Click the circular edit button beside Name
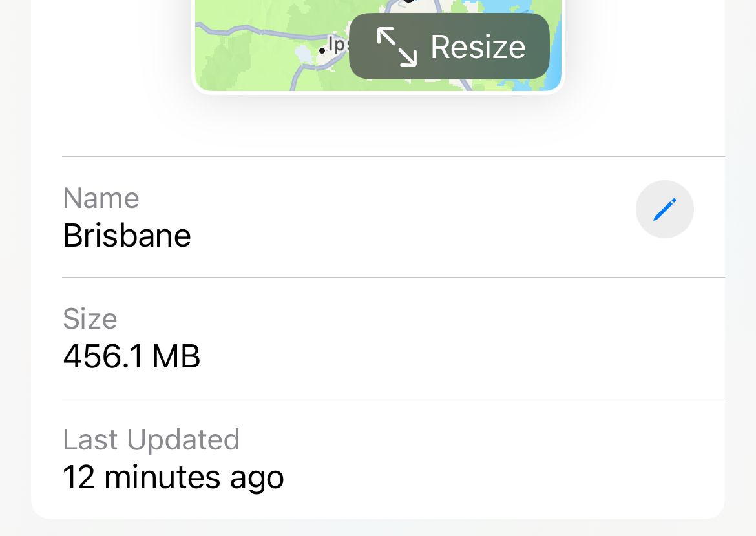This screenshot has width=756, height=536. (x=665, y=209)
